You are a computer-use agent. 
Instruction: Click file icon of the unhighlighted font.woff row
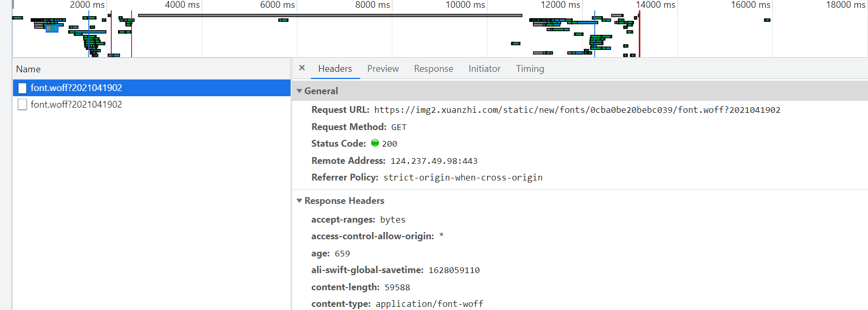pyautogui.click(x=22, y=105)
